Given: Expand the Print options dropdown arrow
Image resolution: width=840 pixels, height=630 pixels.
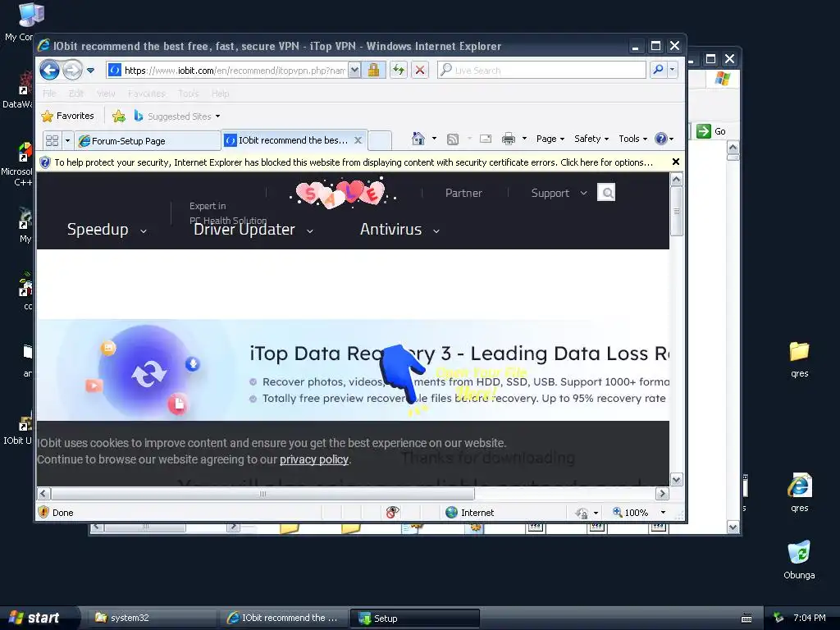Looking at the screenshot, I should pyautogui.click(x=524, y=139).
